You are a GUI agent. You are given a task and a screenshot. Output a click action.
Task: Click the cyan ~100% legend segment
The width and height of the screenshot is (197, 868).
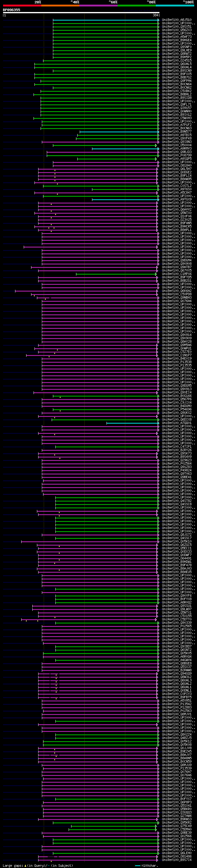(175, 6)
